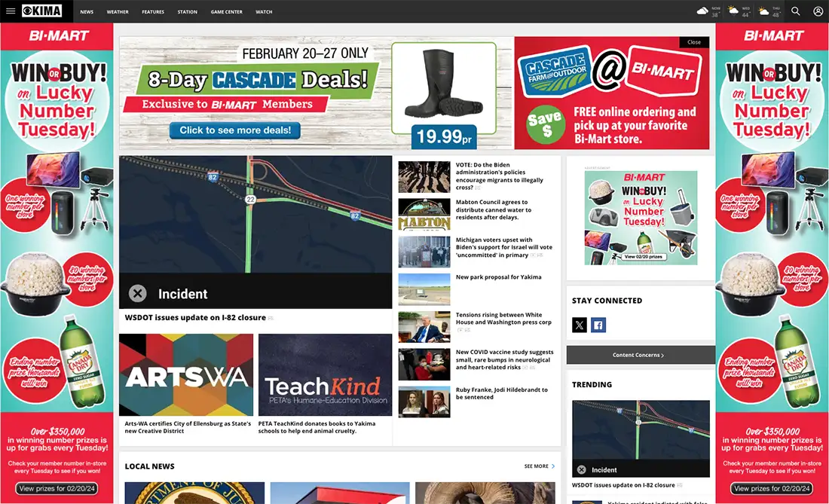Click the Win or Buy sidebar ad
829x504 pixels.
tap(641, 217)
